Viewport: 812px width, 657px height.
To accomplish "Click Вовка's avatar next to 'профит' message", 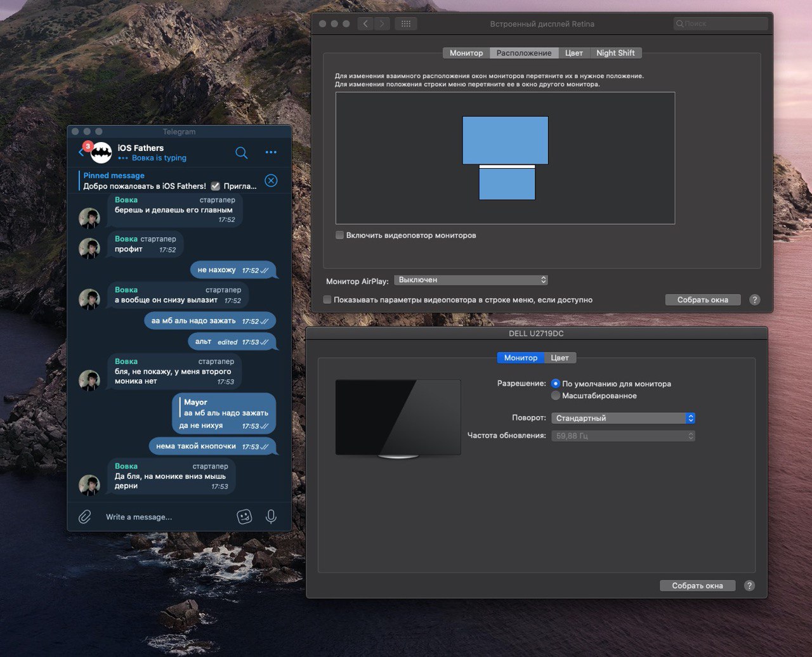I will (x=89, y=248).
